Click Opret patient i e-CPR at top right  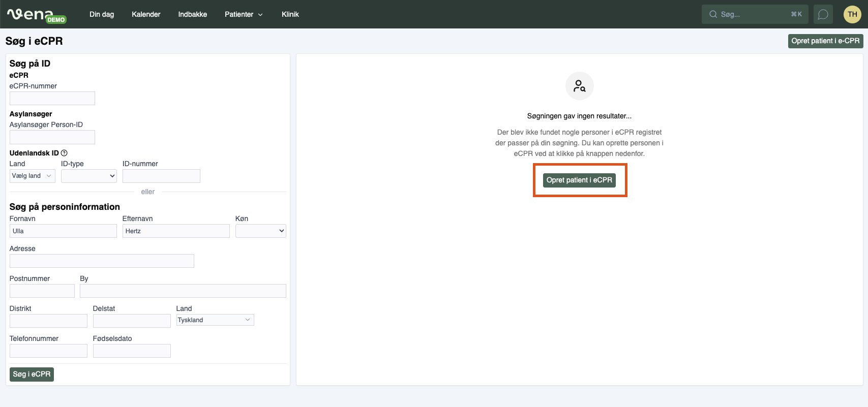(x=825, y=41)
